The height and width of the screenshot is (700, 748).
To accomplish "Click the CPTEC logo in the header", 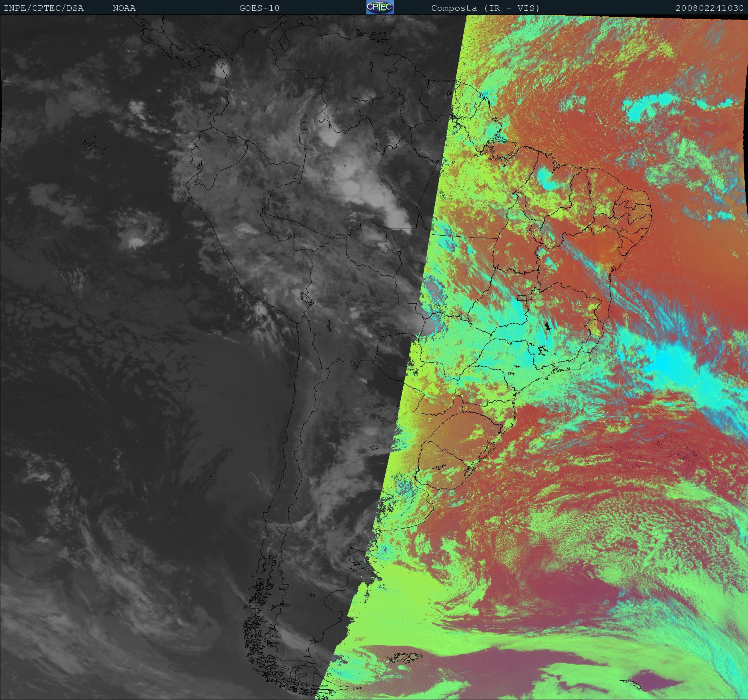I will (x=380, y=7).
